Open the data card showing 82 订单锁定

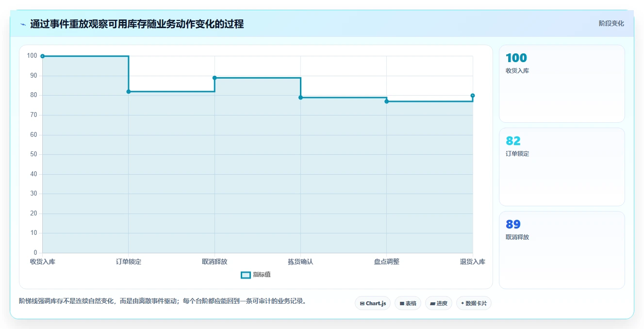(x=561, y=167)
